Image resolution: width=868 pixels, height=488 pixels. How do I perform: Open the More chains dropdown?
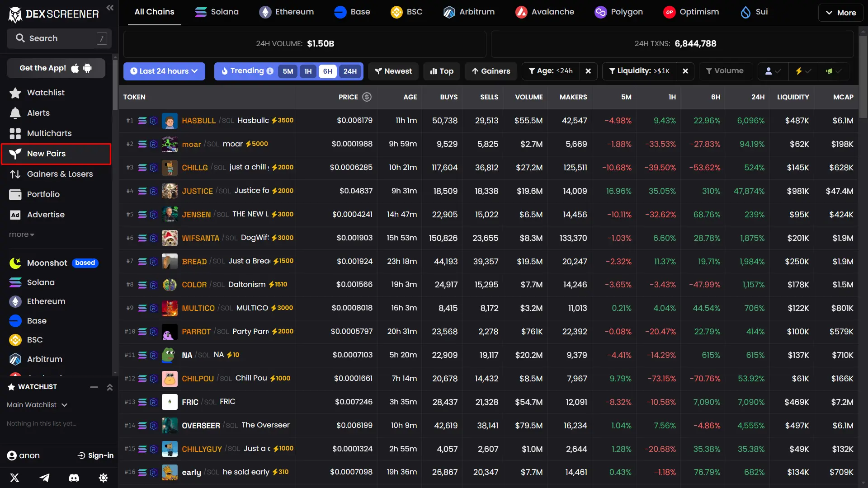pyautogui.click(x=840, y=13)
